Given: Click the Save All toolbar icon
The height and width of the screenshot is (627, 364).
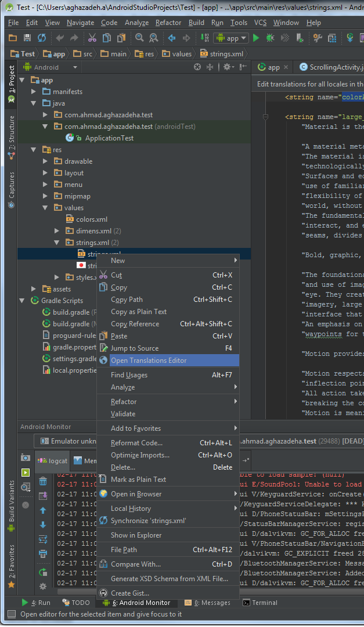Looking at the screenshot, I should pyautogui.click(x=27, y=38).
